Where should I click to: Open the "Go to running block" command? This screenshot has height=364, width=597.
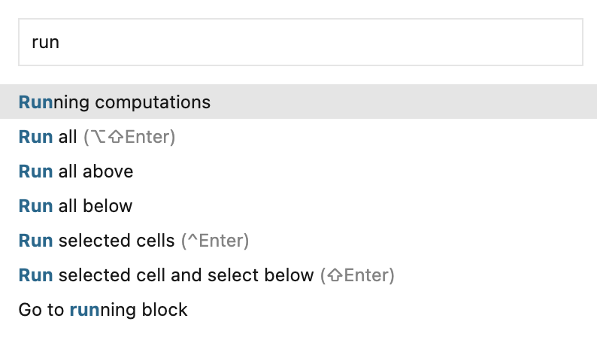point(103,310)
